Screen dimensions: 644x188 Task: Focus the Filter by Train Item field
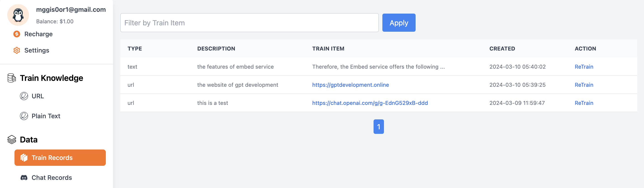click(249, 23)
